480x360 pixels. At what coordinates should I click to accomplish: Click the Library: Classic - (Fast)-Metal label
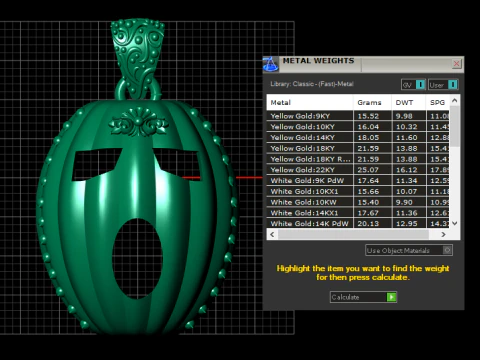coord(312,84)
